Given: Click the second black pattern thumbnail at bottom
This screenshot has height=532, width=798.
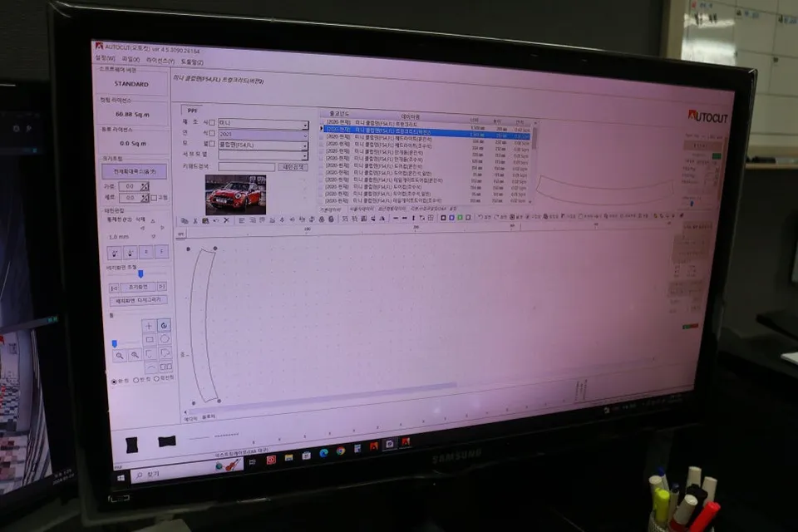Looking at the screenshot, I should click(x=167, y=441).
